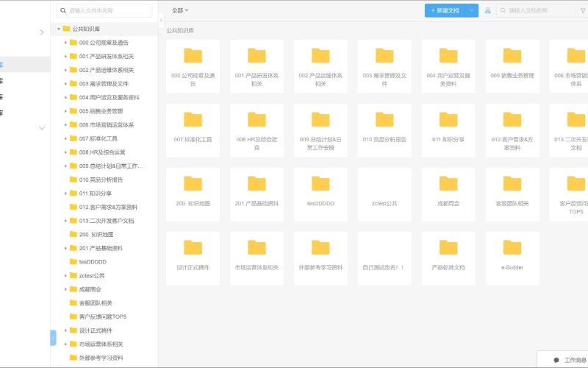Image resolution: width=588 pixels, height=368 pixels.
Task: Open the 003.需求管理及文件 folder card
Action: 384,66
